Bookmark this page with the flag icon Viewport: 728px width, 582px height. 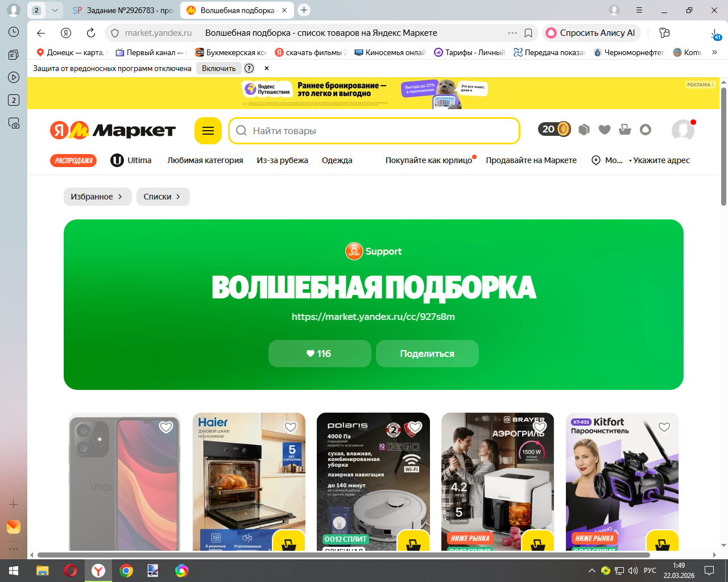[528, 33]
